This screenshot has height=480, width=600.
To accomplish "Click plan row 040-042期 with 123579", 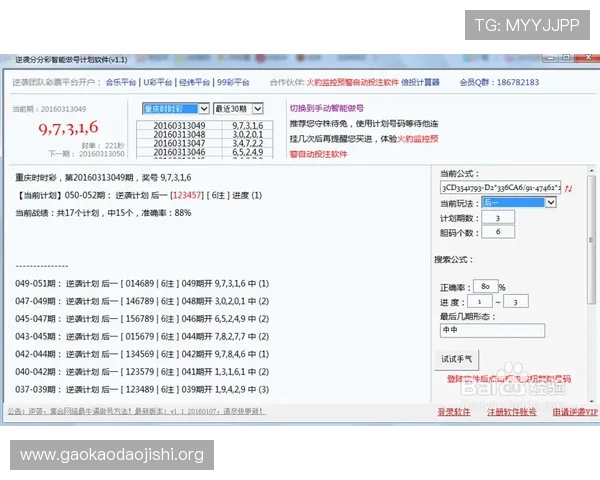I will 142,372.
